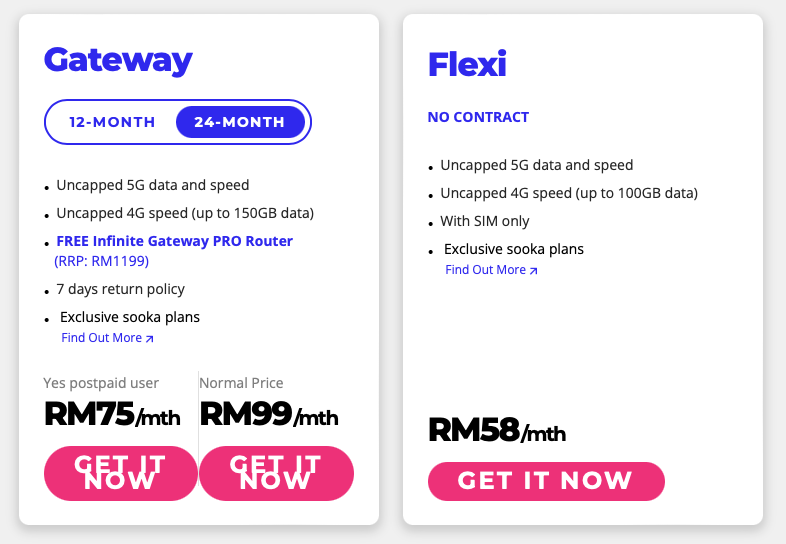Select the 12-MONTH contract option
786x544 pixels.
tap(112, 122)
